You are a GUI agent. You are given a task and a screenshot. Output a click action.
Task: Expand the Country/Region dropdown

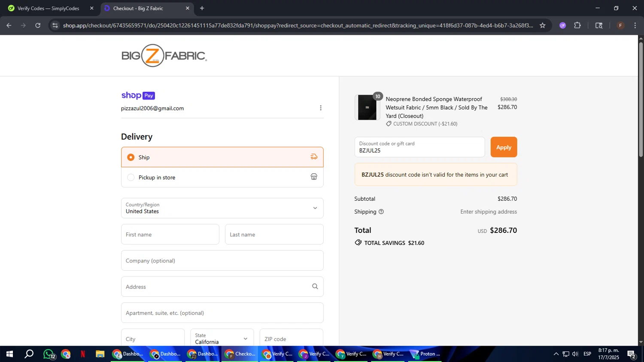[x=222, y=208]
